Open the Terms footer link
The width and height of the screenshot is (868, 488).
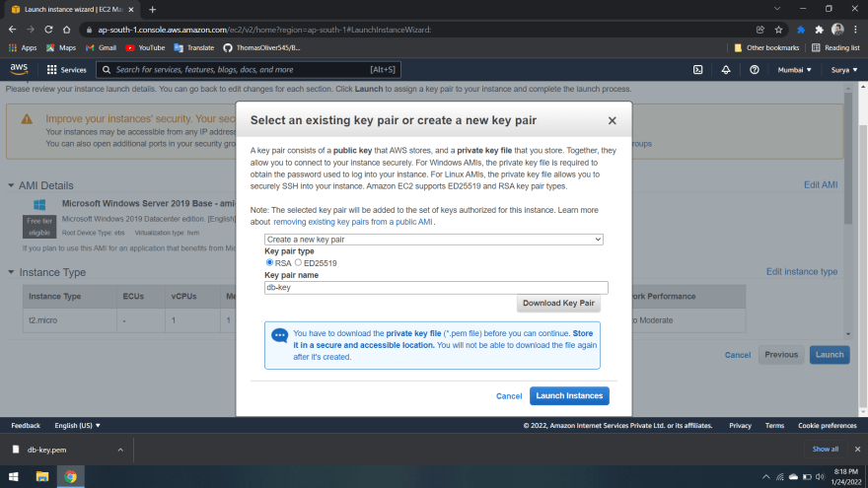point(774,426)
